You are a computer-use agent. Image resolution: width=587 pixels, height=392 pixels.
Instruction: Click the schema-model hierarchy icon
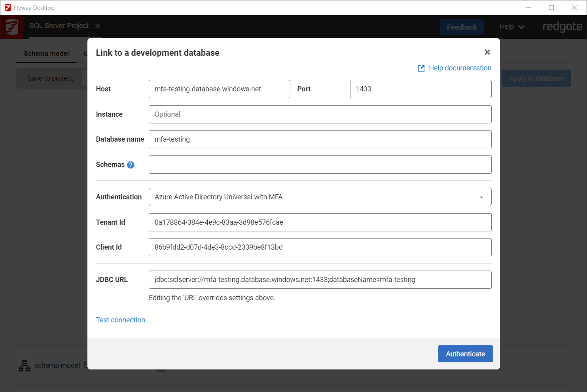25,365
